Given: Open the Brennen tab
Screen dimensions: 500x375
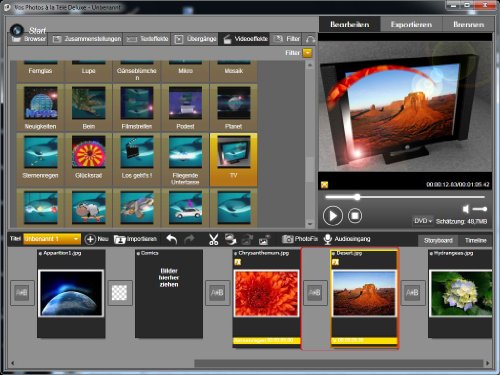Looking at the screenshot, I should click(468, 24).
